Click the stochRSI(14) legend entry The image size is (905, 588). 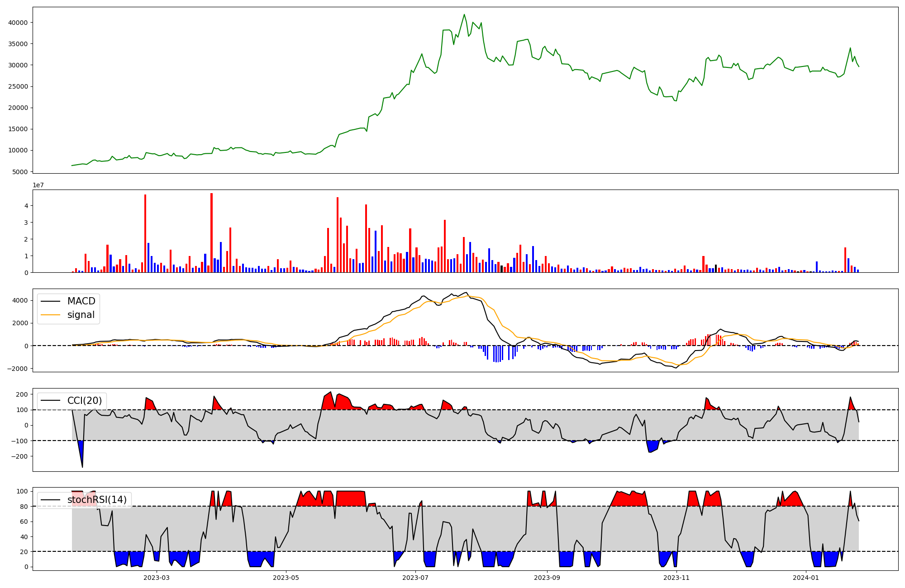97,500
